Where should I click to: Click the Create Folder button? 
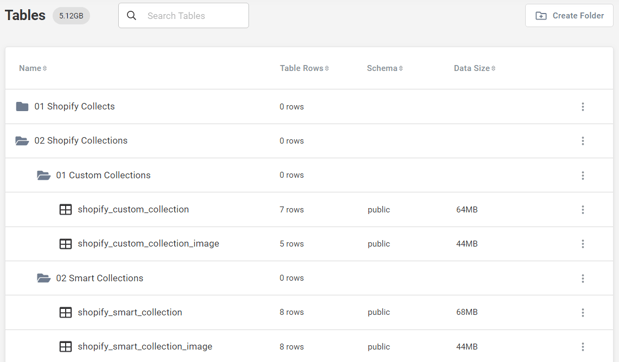click(569, 15)
